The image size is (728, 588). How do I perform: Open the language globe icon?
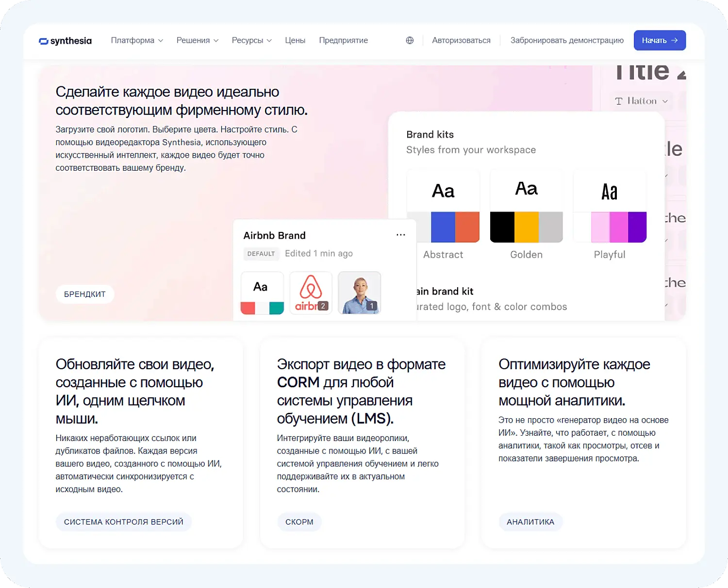[409, 40]
